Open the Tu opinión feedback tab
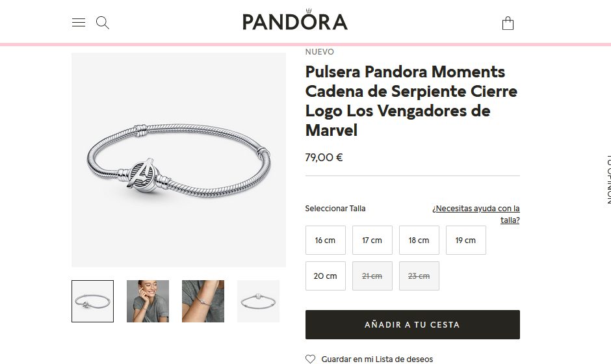611x364 pixels. (x=608, y=179)
